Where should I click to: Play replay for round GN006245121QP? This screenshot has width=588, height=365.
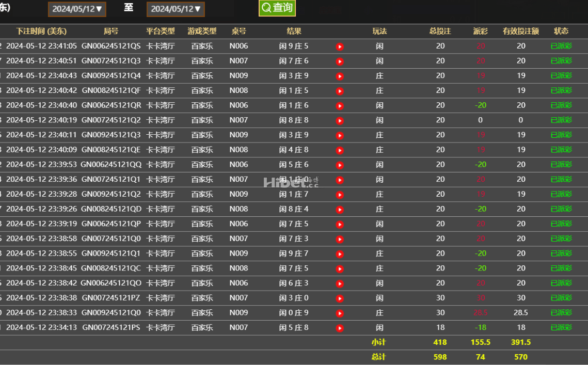click(340, 225)
